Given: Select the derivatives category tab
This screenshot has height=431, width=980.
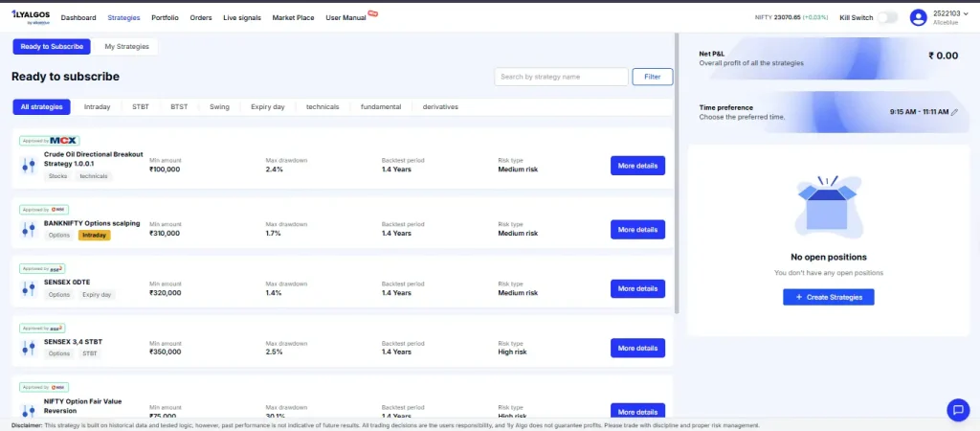Looking at the screenshot, I should (440, 107).
